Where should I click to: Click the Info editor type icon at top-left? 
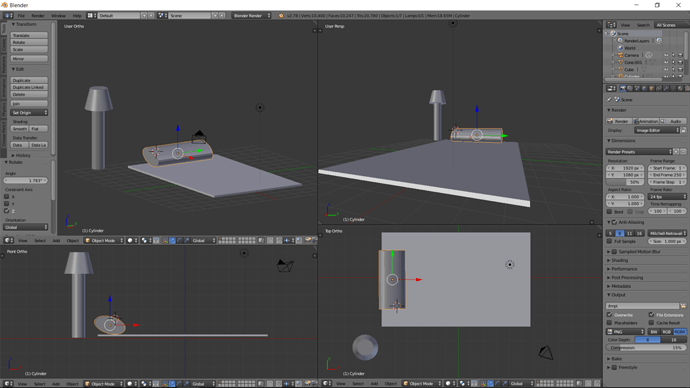coord(8,15)
